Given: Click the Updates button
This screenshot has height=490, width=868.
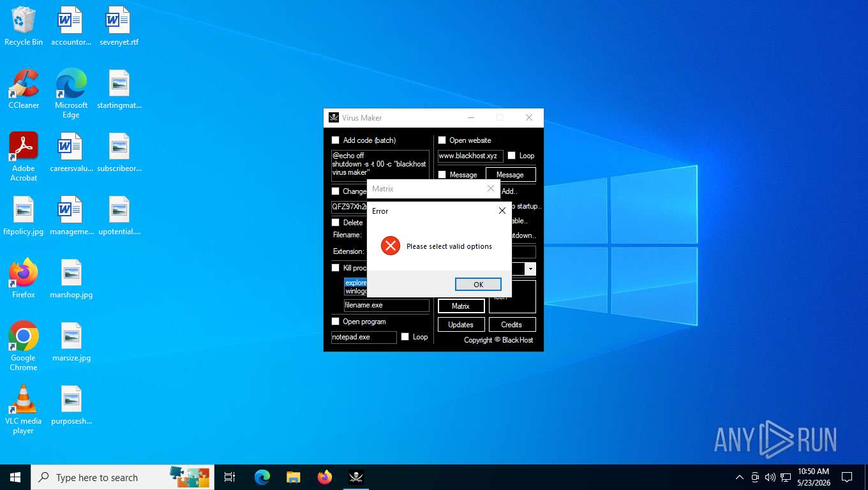Looking at the screenshot, I should coord(461,325).
